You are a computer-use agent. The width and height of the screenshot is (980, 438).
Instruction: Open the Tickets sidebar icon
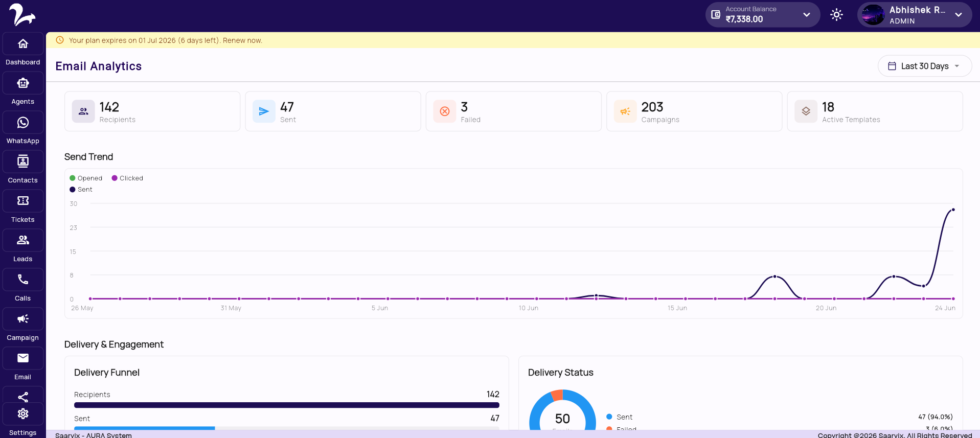(x=23, y=201)
